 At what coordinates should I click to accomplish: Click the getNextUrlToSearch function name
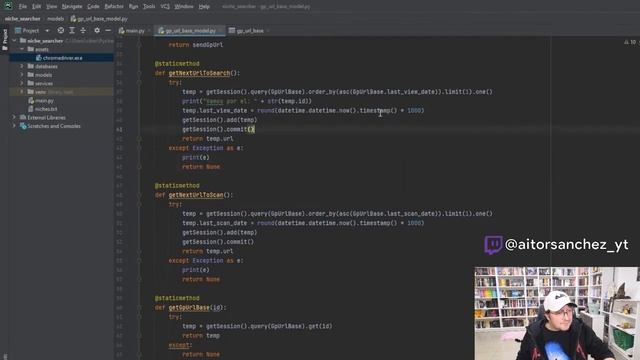(x=199, y=73)
